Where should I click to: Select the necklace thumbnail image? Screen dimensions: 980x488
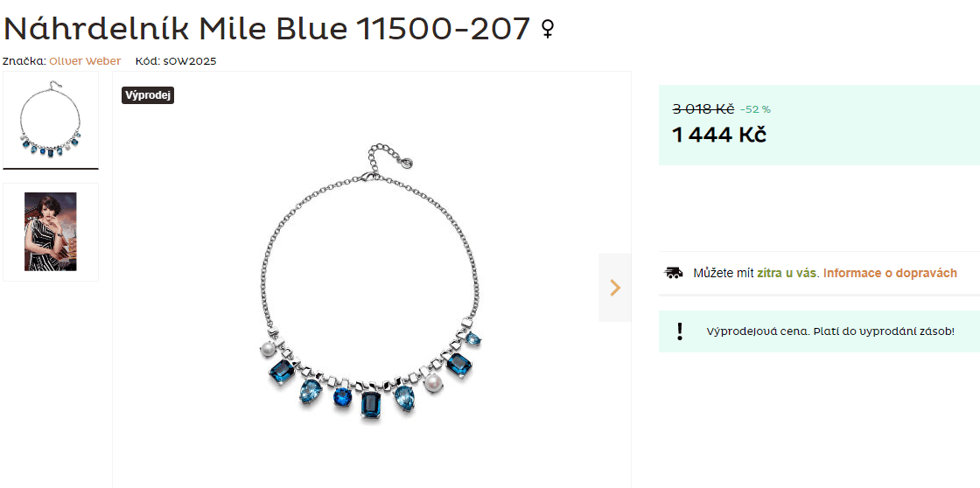(x=51, y=119)
